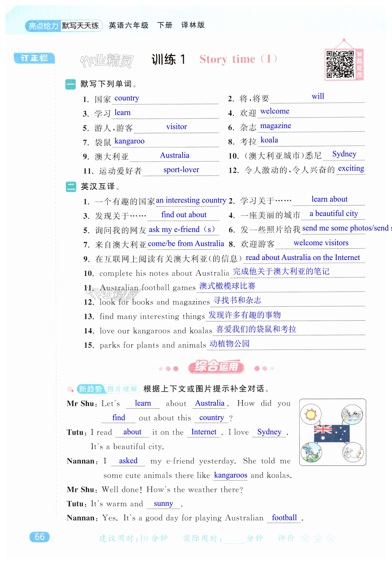Click the QR code image
The image size is (392, 565).
click(x=340, y=64)
